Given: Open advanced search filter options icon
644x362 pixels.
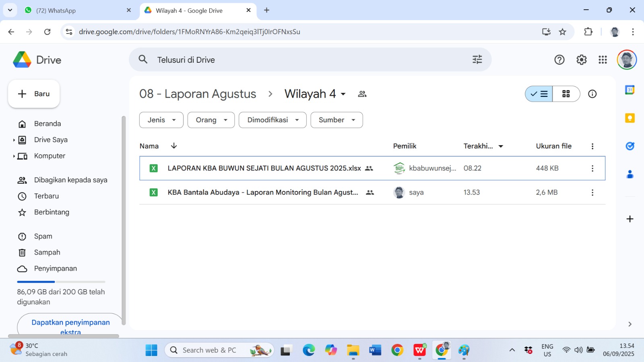Looking at the screenshot, I should [477, 60].
